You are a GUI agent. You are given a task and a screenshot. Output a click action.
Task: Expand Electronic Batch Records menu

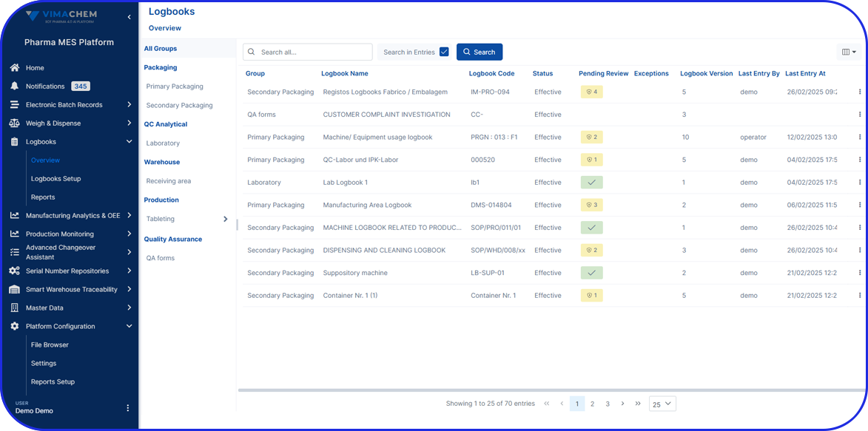pyautogui.click(x=129, y=105)
